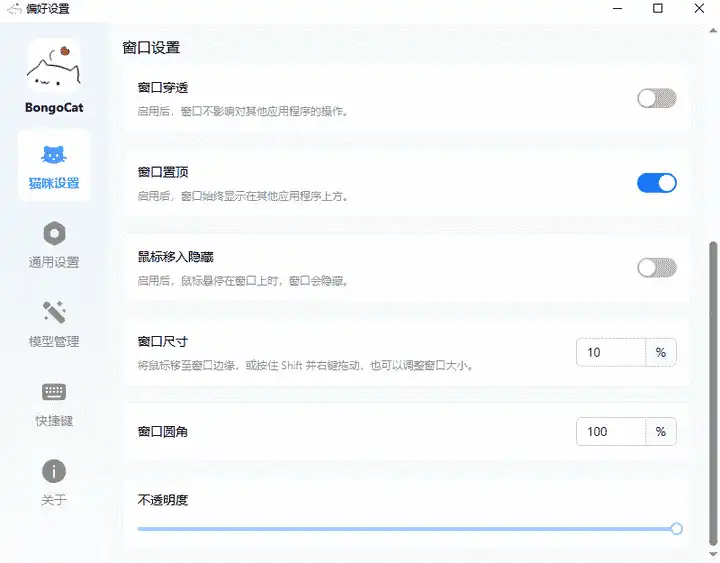
Task: Click the scrollbar up arrow
Action: [713, 31]
